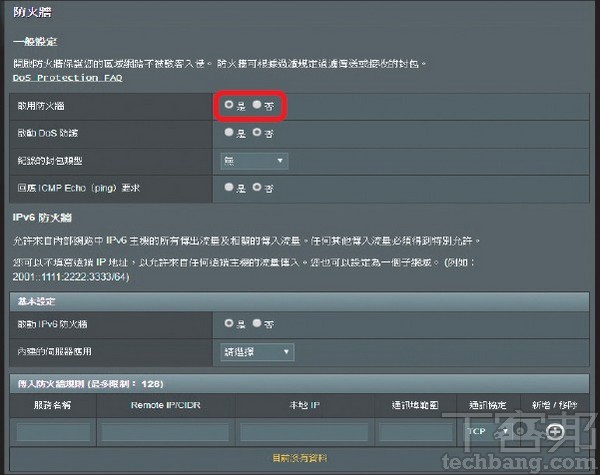Viewport: 600px width, 475px height.
Task: Enable DoS 防護 by choosing 是
Action: point(230,131)
